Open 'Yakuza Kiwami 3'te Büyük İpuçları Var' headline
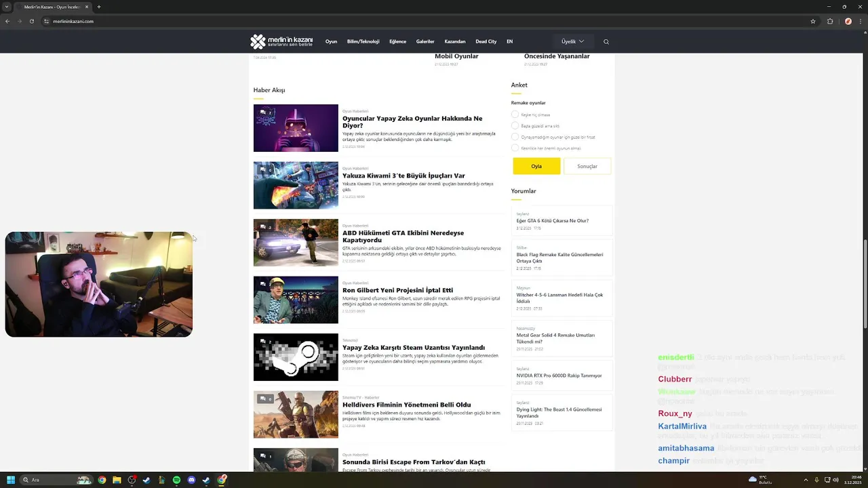 (403, 176)
